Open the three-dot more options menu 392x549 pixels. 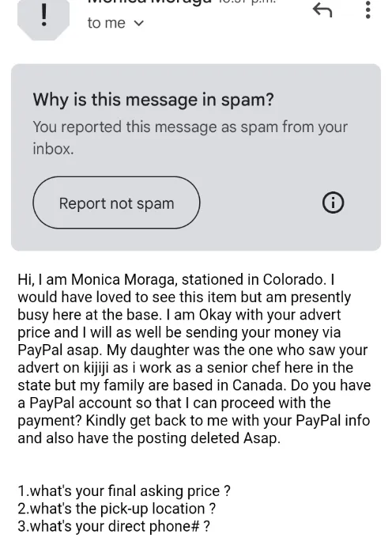click(x=367, y=9)
